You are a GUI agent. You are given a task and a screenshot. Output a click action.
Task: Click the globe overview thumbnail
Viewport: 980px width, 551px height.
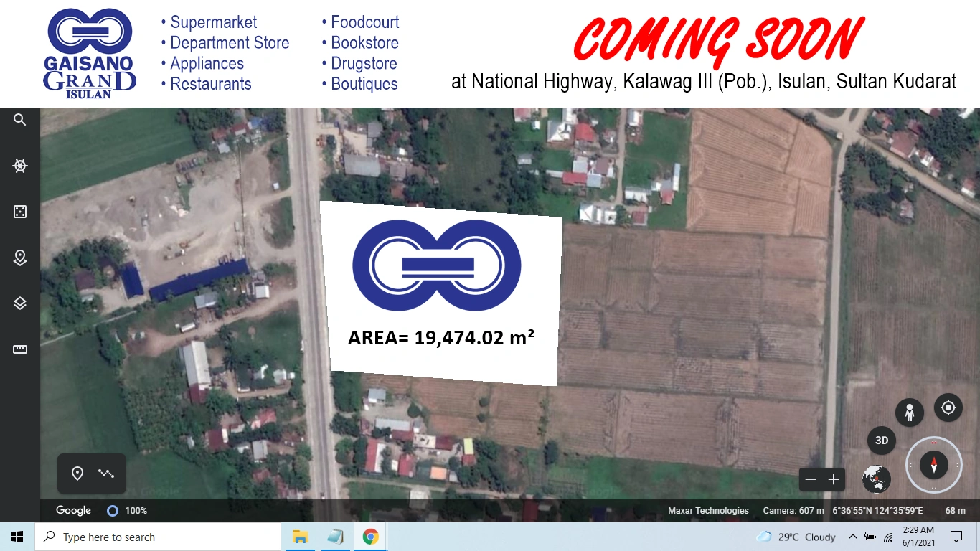click(x=877, y=479)
